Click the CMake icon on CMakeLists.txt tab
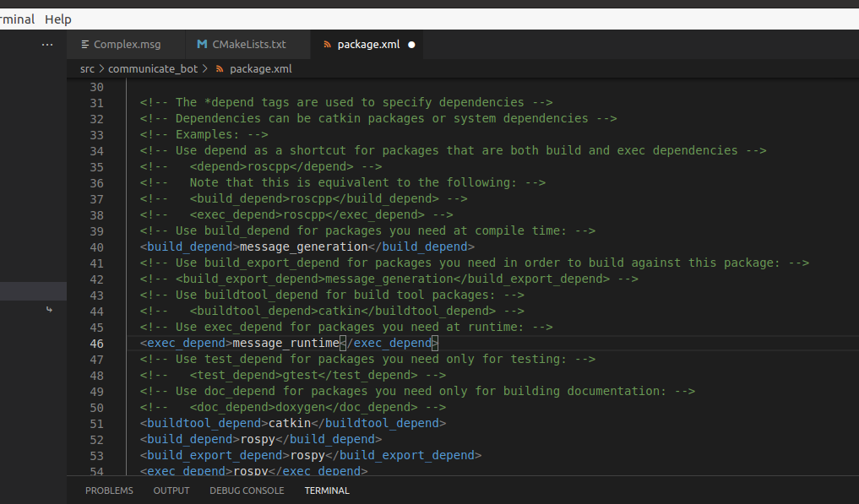This screenshot has height=504, width=859. 202,44
